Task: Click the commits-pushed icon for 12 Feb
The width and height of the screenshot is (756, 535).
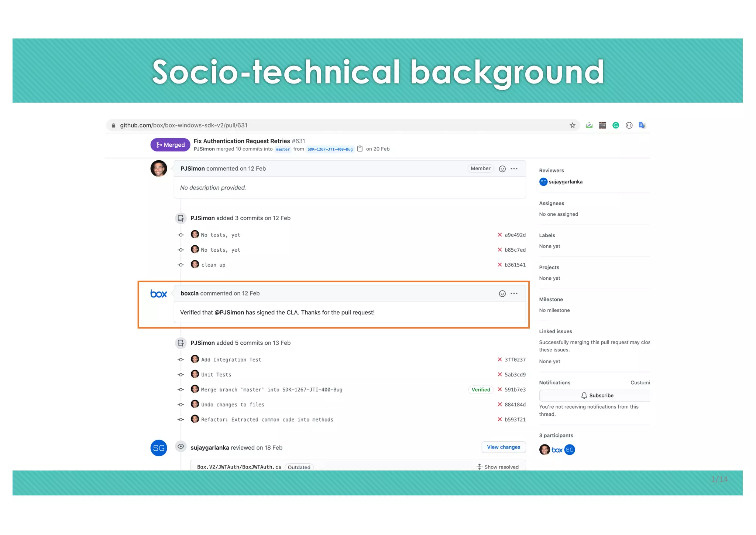Action: point(181,218)
